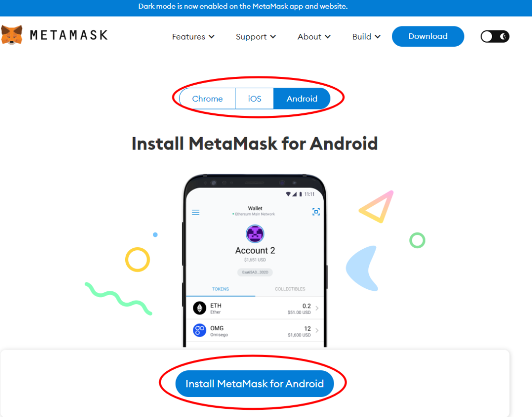Viewport: 532px width, 417px height.
Task: Select the iOS platform tab
Action: click(x=255, y=99)
